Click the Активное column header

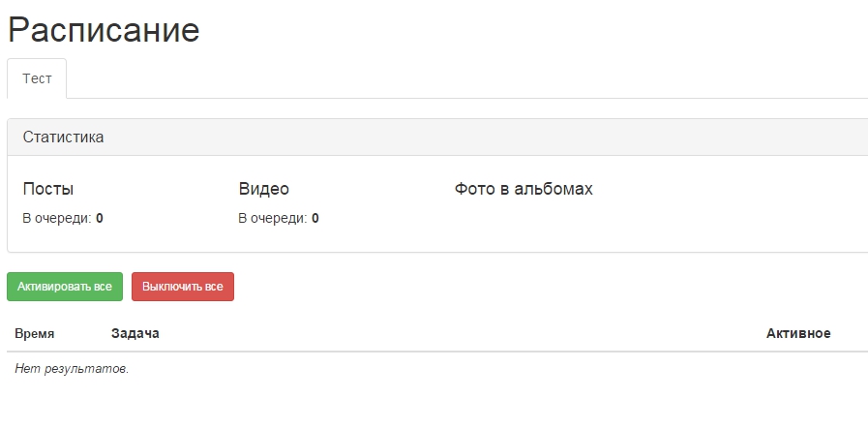[797, 334]
